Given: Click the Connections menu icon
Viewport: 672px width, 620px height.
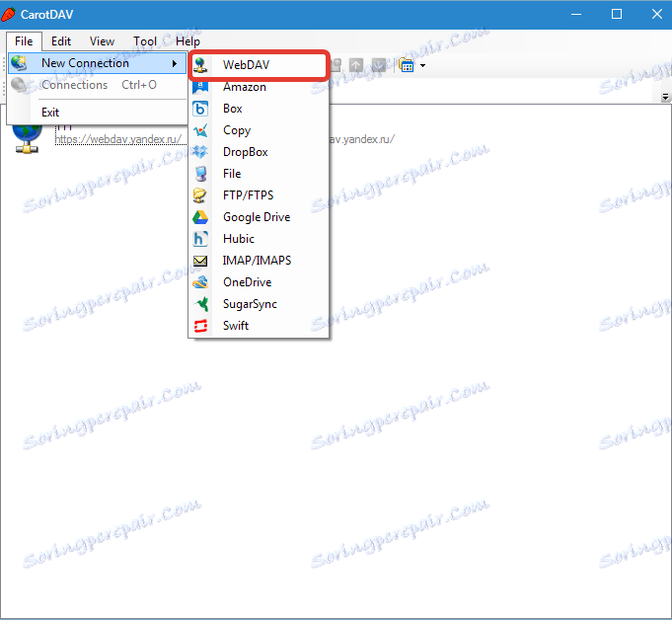Looking at the screenshot, I should 19,85.
